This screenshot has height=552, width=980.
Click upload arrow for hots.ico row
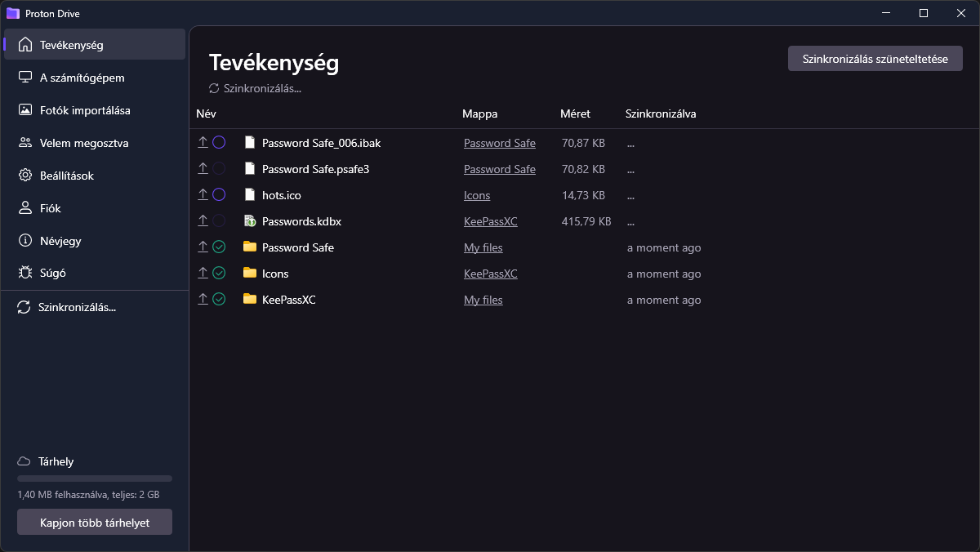[x=203, y=195]
